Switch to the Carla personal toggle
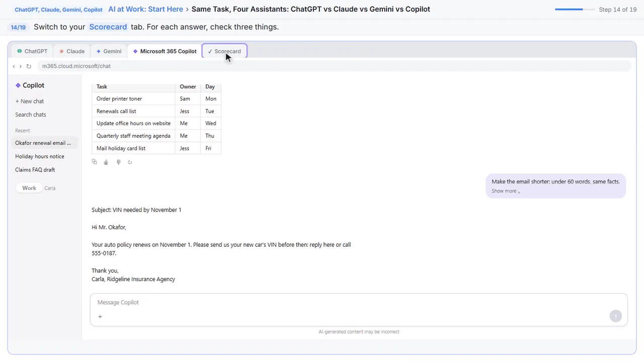This screenshot has width=644, height=362. tap(50, 188)
